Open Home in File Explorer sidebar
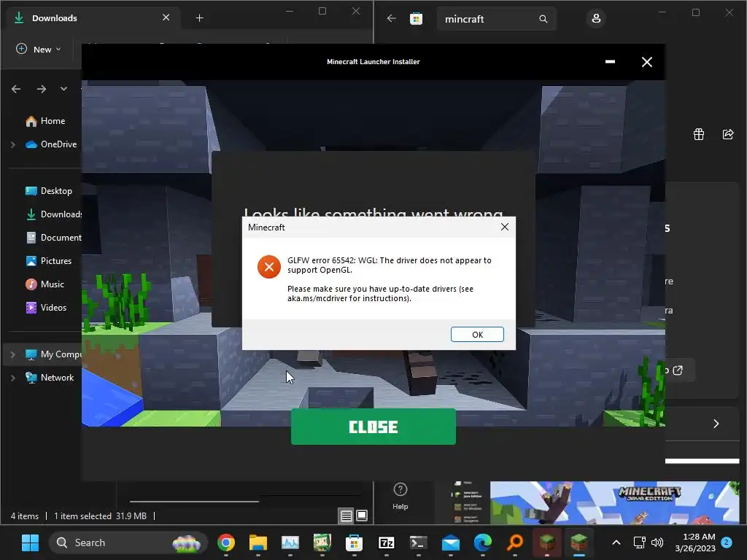Screen dimensions: 747x560 [45, 121]
